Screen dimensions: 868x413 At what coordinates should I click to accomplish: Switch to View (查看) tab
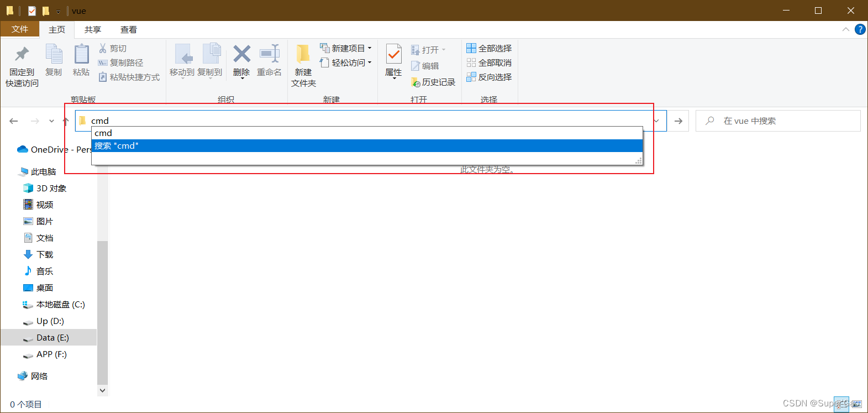[x=129, y=30]
